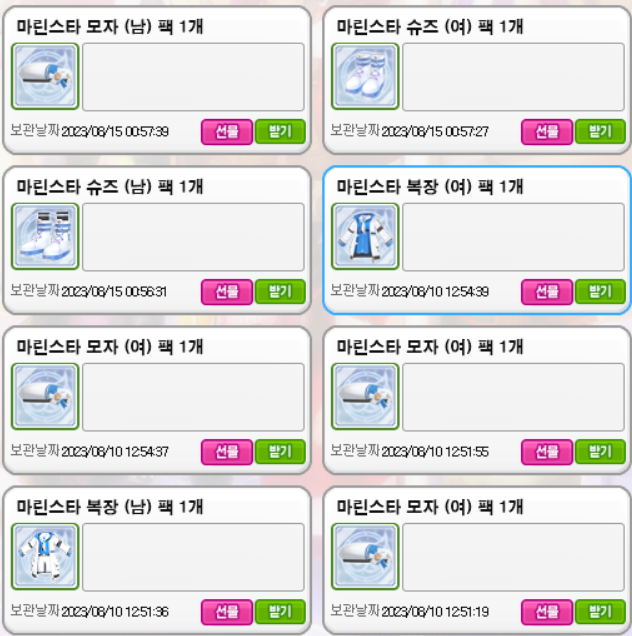Click the 마린스타 복장 (남) outfit icon
This screenshot has height=636, width=632.
[x=45, y=556]
